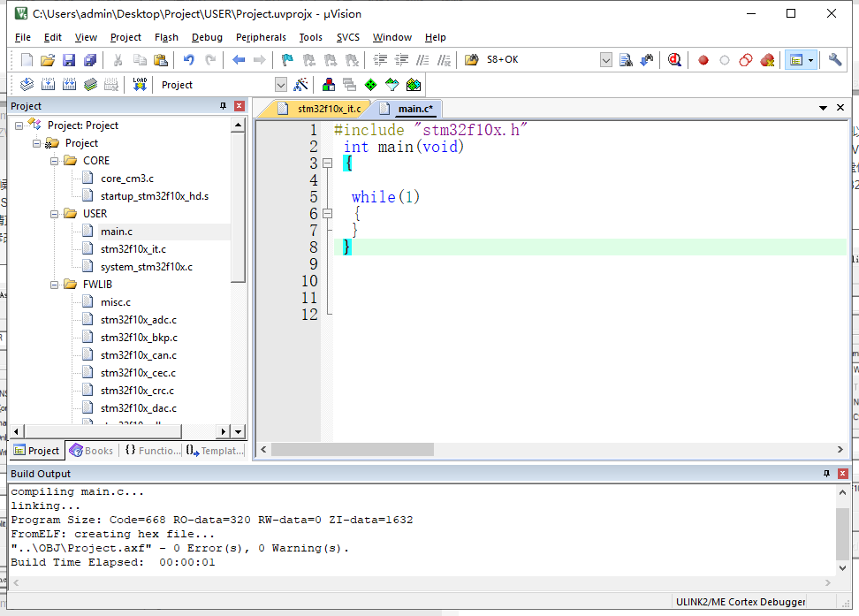This screenshot has width=859, height=616.
Task: Open the Project window dropdown button
Action: (x=810, y=60)
